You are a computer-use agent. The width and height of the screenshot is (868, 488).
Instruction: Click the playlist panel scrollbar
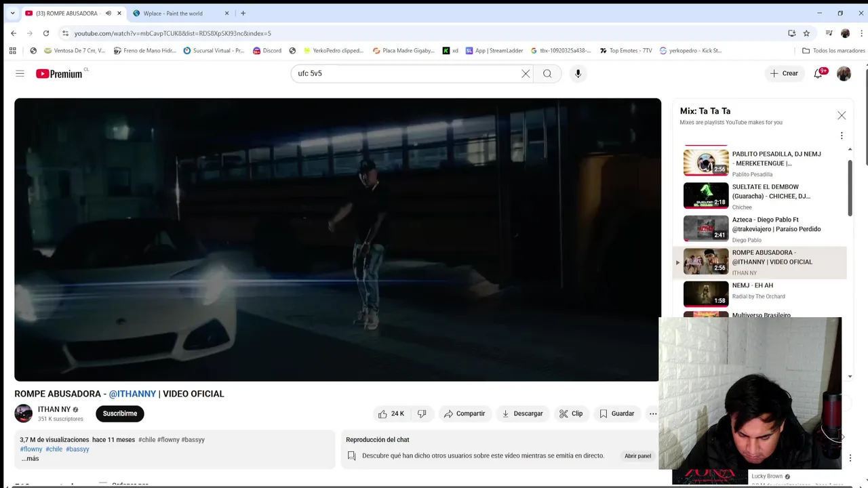point(850,188)
